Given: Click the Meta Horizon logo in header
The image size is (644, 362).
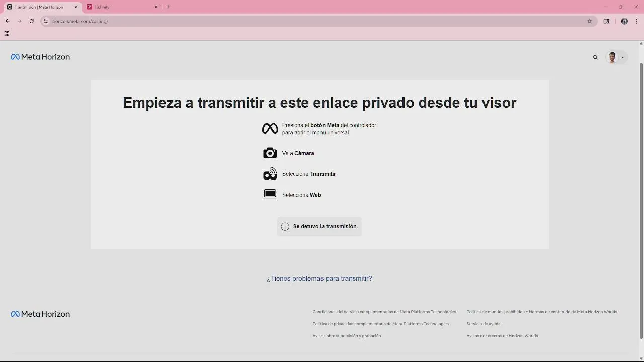Looking at the screenshot, I should tap(40, 57).
